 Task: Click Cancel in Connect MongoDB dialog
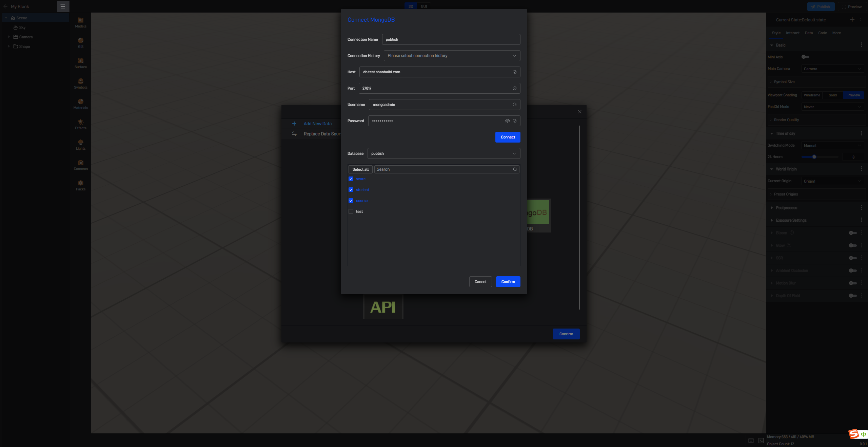click(480, 282)
